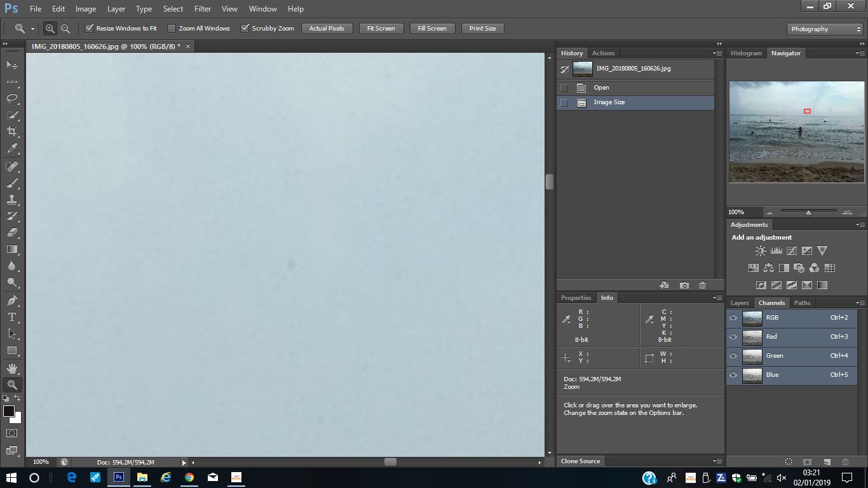The height and width of the screenshot is (488, 868).
Task: Disable Resize Windows to Fit checkbox
Action: (90, 29)
